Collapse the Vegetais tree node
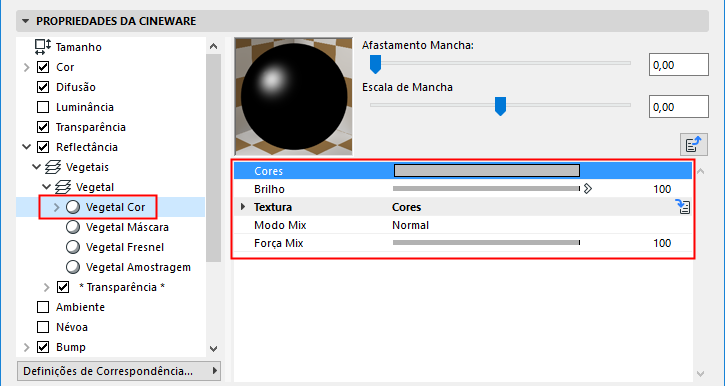 [37, 167]
